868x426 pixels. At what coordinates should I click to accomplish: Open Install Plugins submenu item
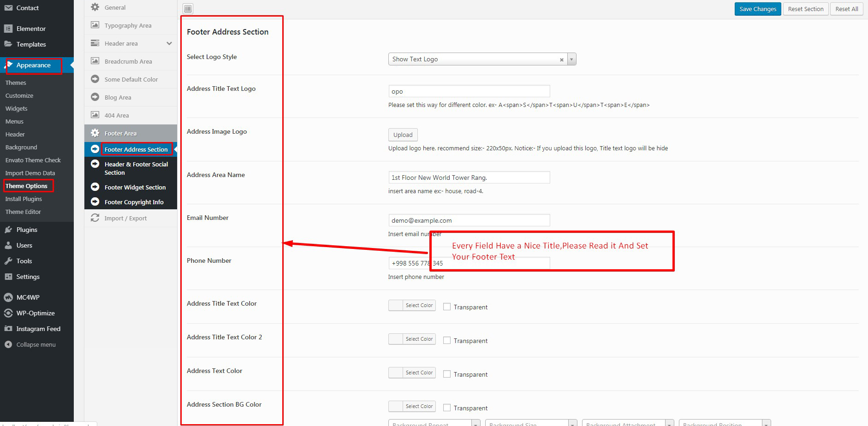click(24, 199)
